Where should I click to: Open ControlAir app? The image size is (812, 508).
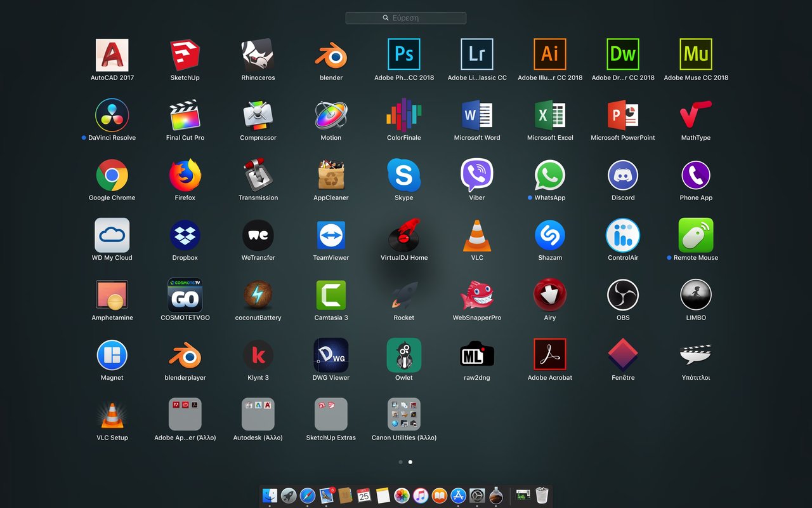pos(623,236)
